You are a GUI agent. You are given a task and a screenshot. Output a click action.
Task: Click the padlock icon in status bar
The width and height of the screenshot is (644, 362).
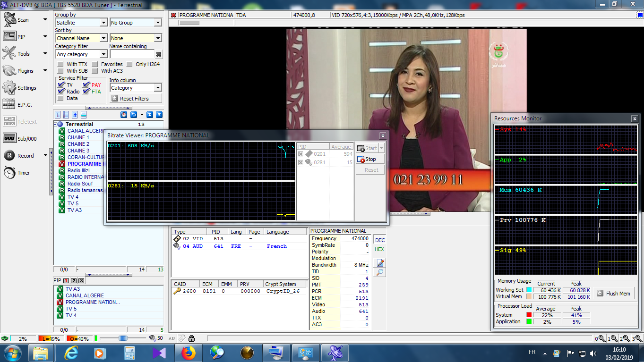click(x=191, y=338)
